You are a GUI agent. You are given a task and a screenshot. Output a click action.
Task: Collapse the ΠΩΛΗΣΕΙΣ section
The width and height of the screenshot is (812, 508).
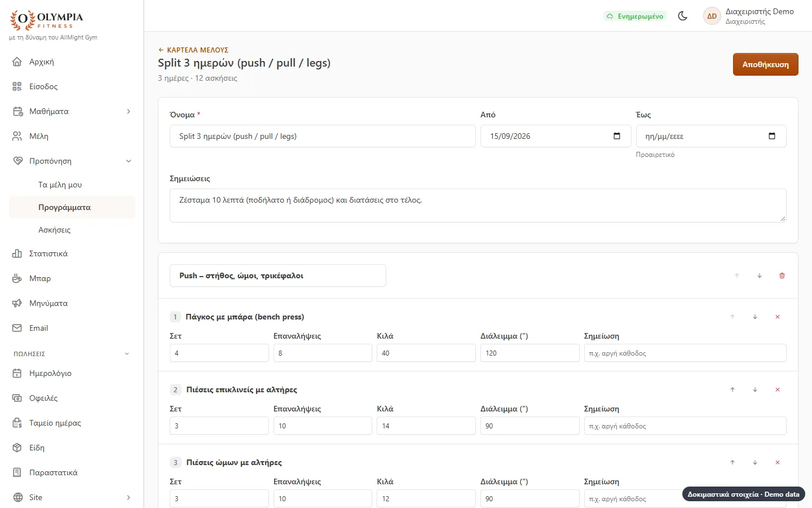pyautogui.click(x=127, y=354)
